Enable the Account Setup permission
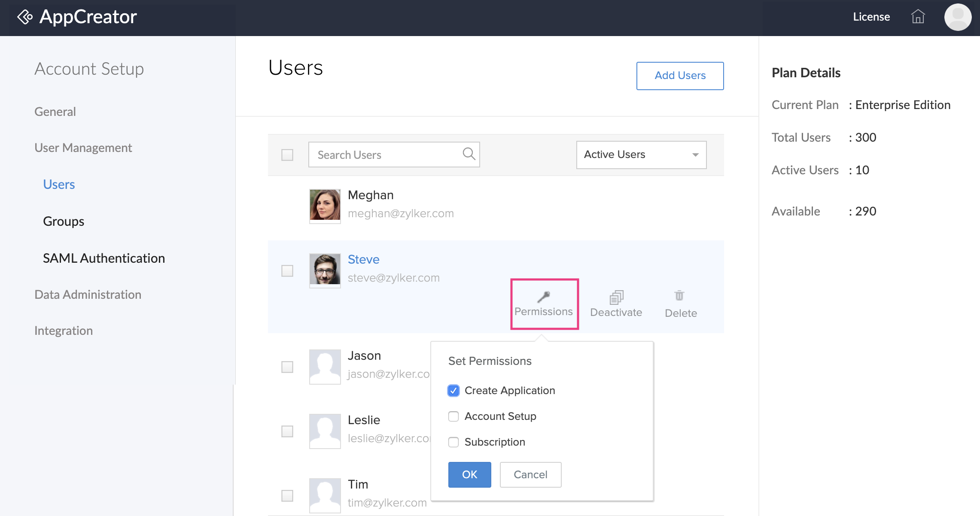 tap(453, 416)
